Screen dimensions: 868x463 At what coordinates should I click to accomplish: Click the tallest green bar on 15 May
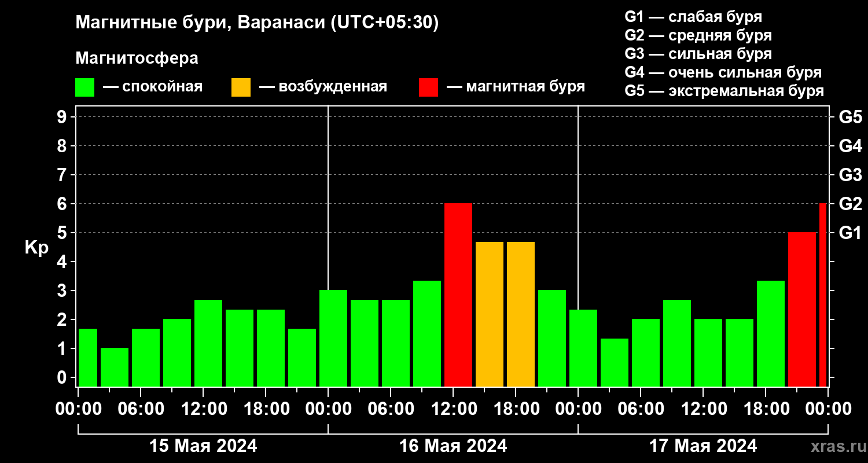208,343
